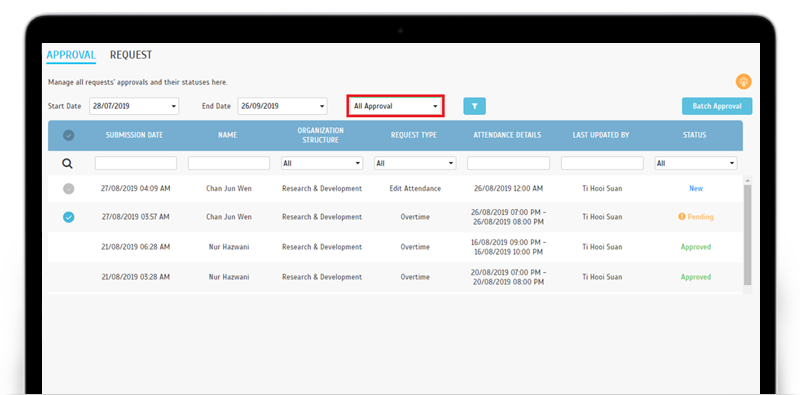Open the Status filter dropdown
The width and height of the screenshot is (800, 395).
696,163
